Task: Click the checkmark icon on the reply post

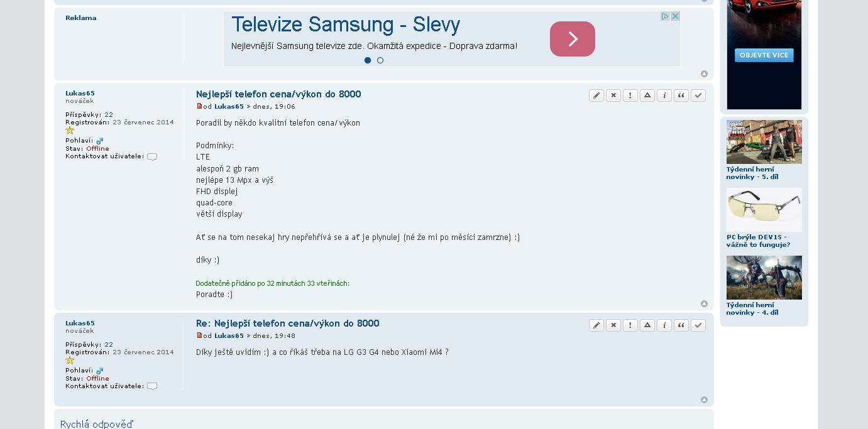Action: click(698, 325)
